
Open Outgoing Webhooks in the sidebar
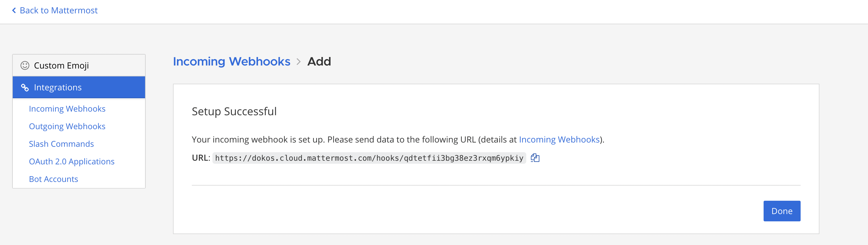67,126
